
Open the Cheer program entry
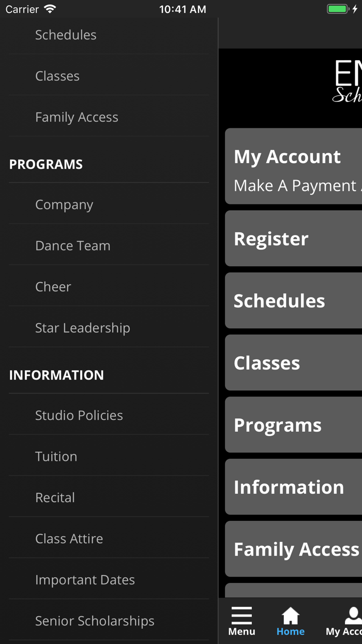click(x=53, y=287)
